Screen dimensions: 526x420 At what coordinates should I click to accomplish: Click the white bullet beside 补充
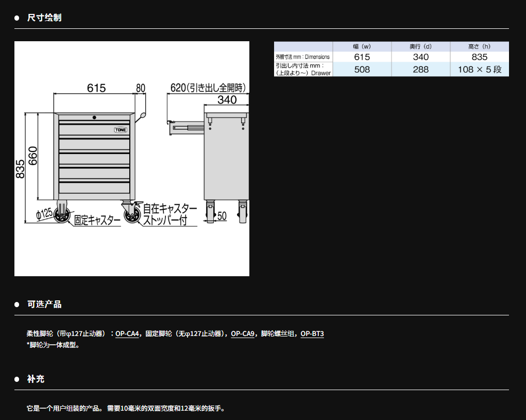coord(17,379)
